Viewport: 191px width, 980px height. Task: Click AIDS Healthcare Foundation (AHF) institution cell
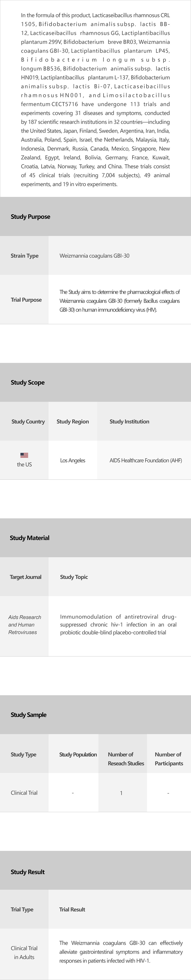[x=145, y=460]
